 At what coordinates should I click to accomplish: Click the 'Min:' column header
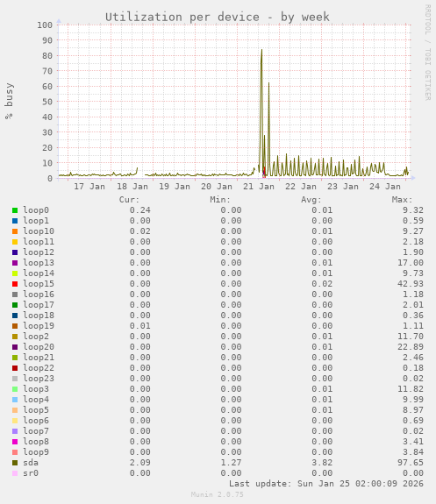pos(220,200)
